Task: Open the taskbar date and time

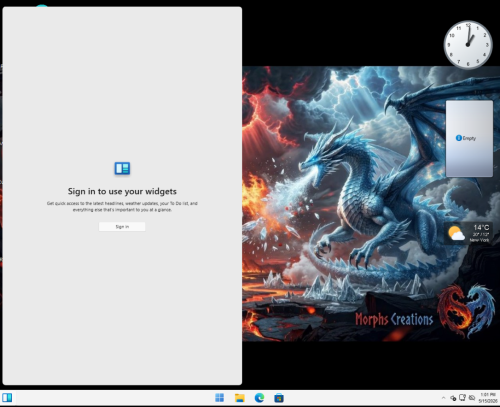Action: point(488,398)
